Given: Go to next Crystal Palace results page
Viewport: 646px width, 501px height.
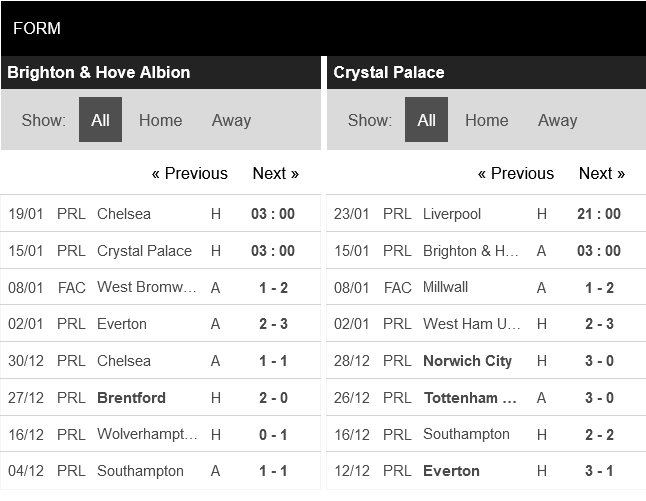Looking at the screenshot, I should 601,173.
